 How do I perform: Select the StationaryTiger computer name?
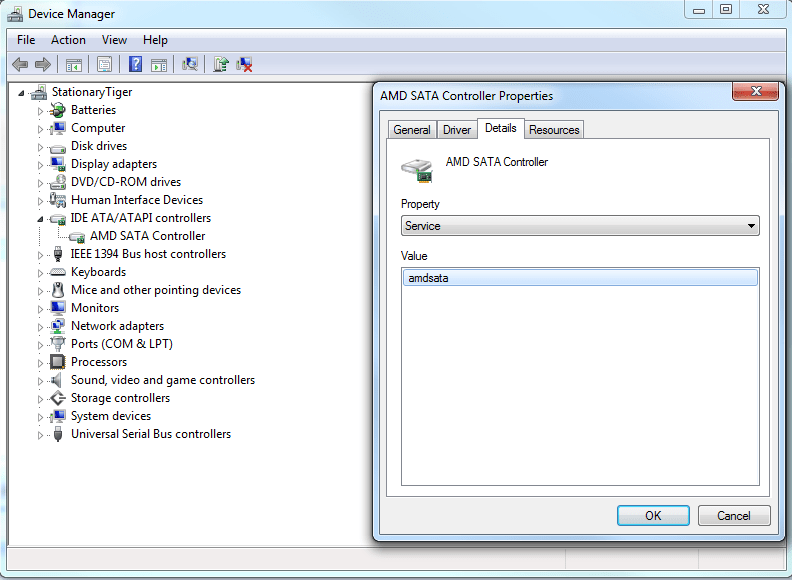point(92,92)
